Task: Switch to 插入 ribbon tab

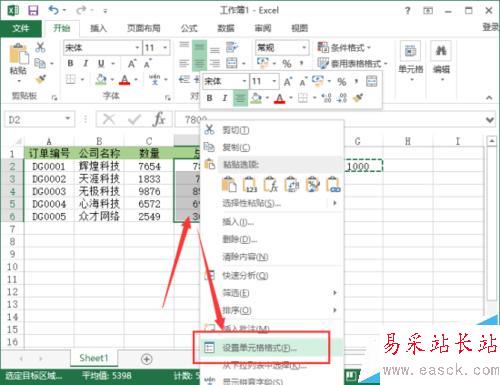Action: [x=98, y=29]
